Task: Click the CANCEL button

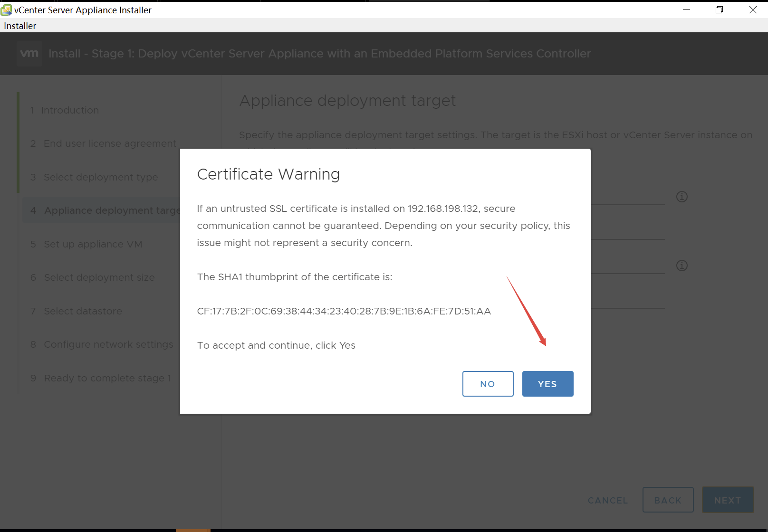Action: [608, 500]
